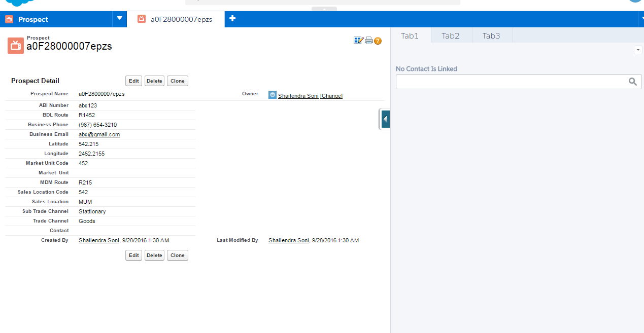644x333 pixels.
Task: Click BDL Route value R1452
Action: (x=87, y=115)
